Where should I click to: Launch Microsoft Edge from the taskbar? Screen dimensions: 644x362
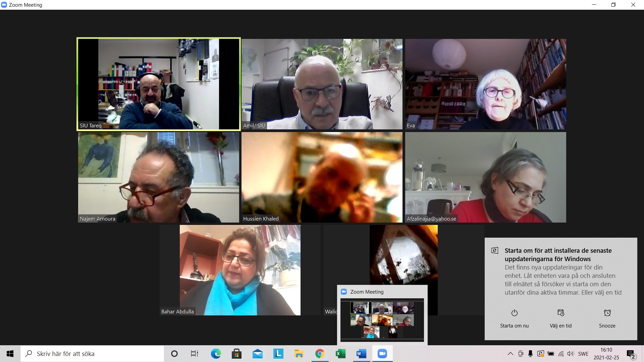click(216, 354)
